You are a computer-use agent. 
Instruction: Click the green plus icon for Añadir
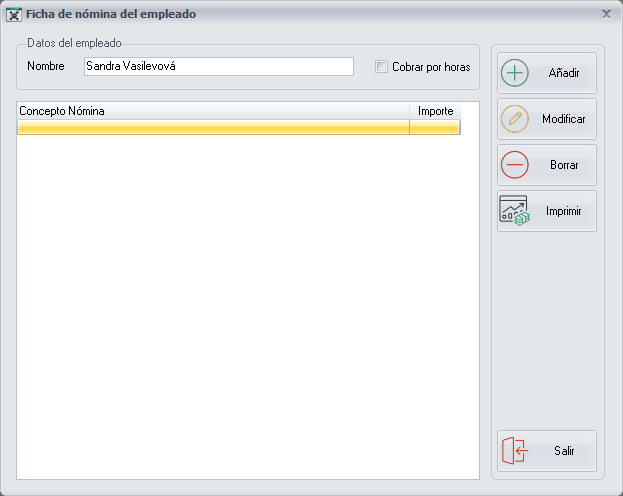tap(514, 73)
